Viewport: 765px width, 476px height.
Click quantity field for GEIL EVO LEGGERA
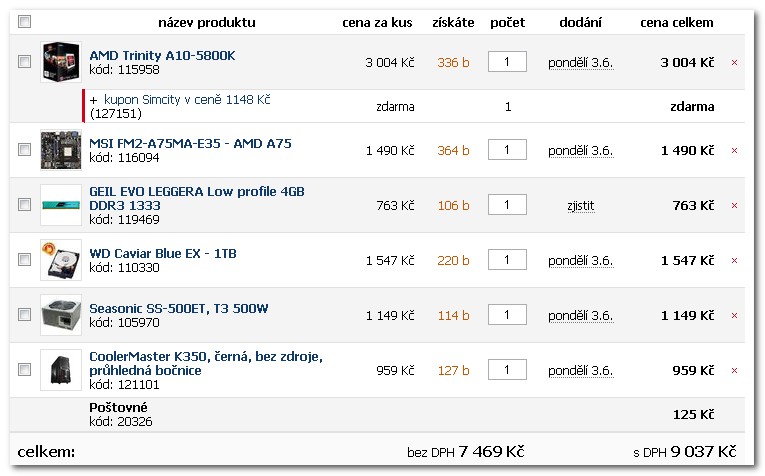coord(507,204)
